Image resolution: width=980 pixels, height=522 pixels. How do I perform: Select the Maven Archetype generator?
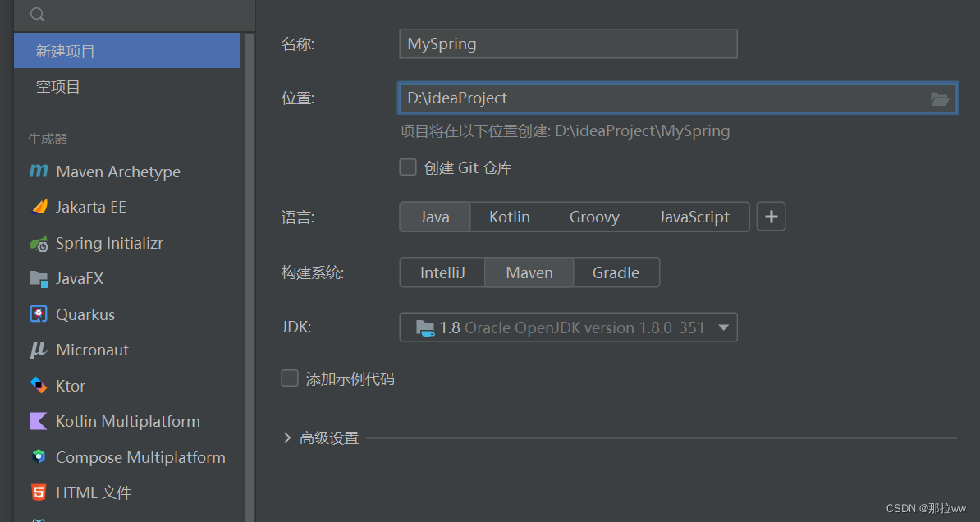(x=117, y=172)
